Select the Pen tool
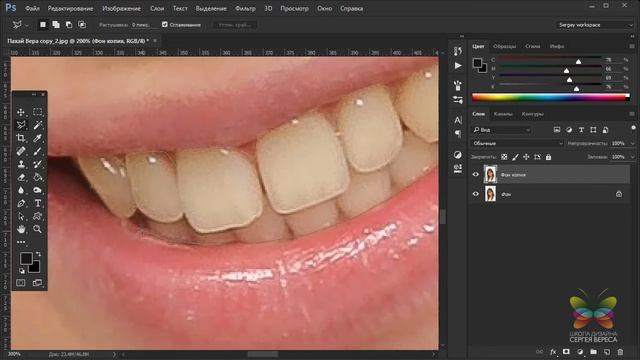640x360 pixels. pos(21,203)
